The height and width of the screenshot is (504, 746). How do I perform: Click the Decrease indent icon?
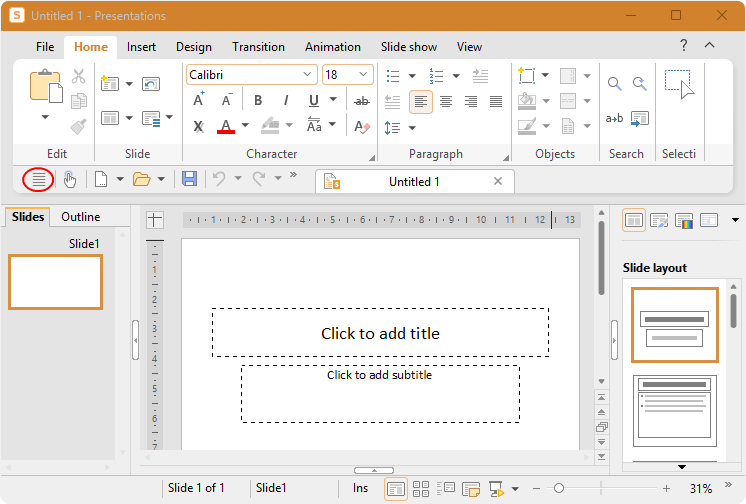point(393,101)
